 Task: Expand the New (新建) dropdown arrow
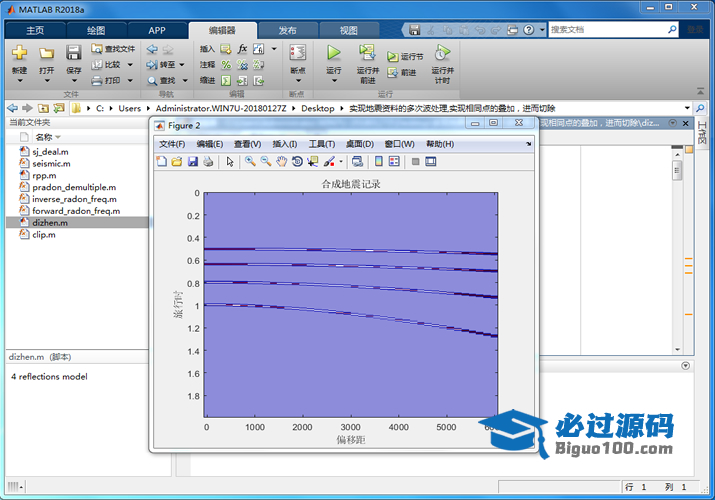tap(20, 81)
